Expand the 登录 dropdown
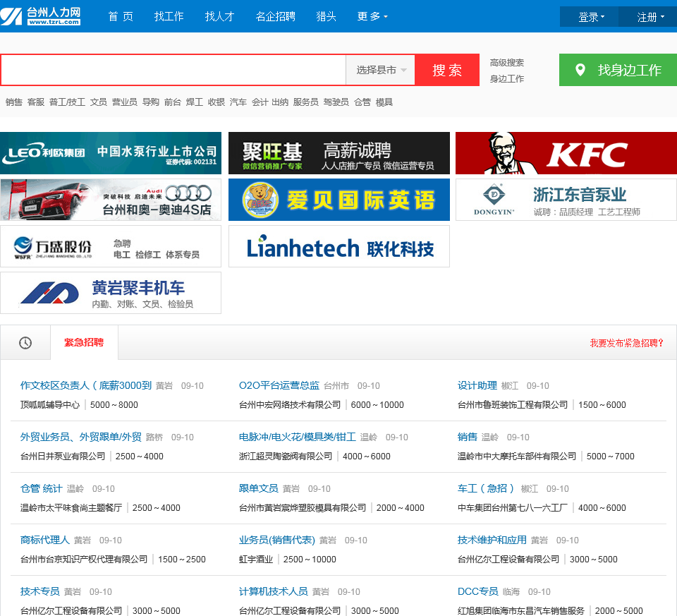Viewport: 677px width, 616px height. pyautogui.click(x=591, y=17)
